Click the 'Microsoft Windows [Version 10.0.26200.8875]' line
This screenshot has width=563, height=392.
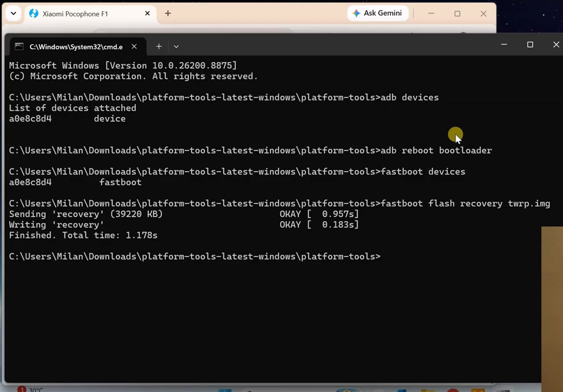pyautogui.click(x=123, y=66)
